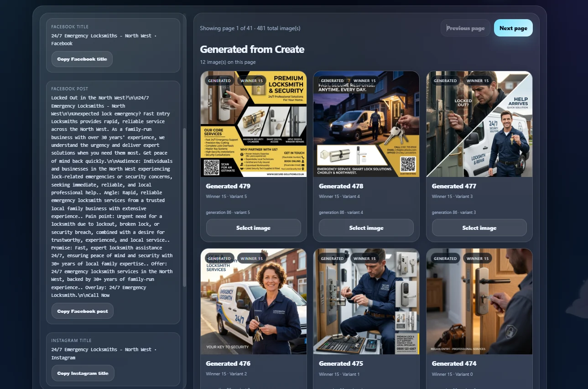Click the Facebook post body text

point(112,197)
